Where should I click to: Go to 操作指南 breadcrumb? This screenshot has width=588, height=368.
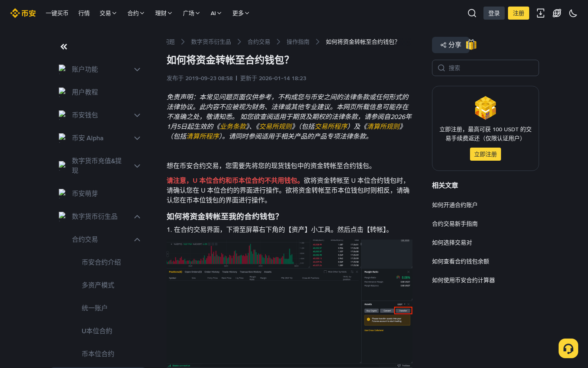(298, 42)
